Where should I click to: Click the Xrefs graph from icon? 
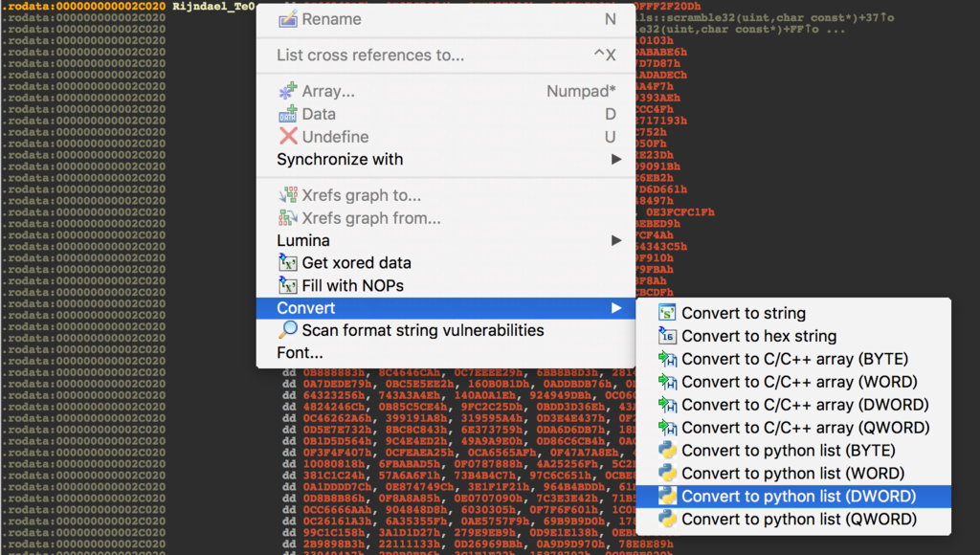[x=287, y=217]
